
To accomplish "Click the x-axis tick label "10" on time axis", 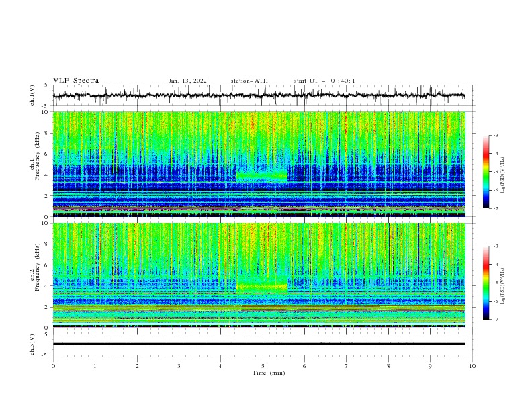I will 472,366.
